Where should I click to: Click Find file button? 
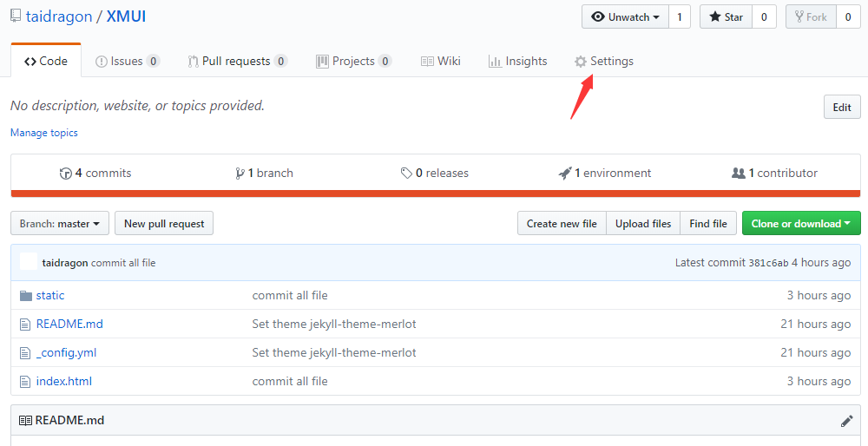708,224
